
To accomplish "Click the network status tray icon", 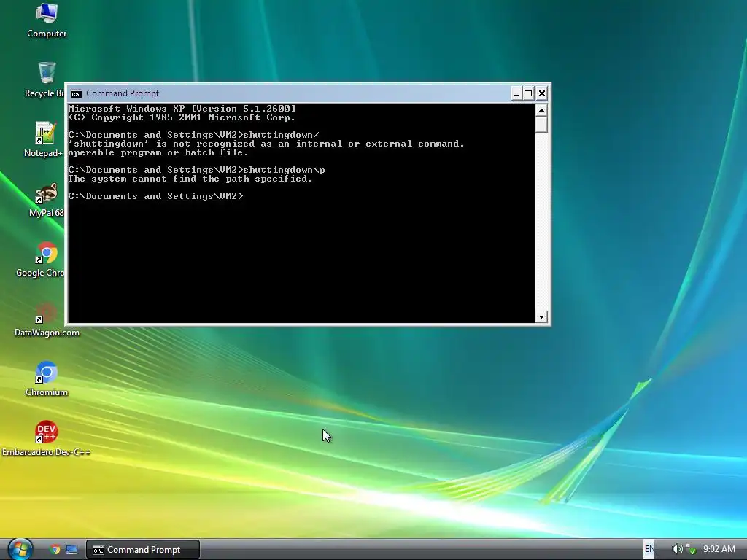I will click(691, 549).
